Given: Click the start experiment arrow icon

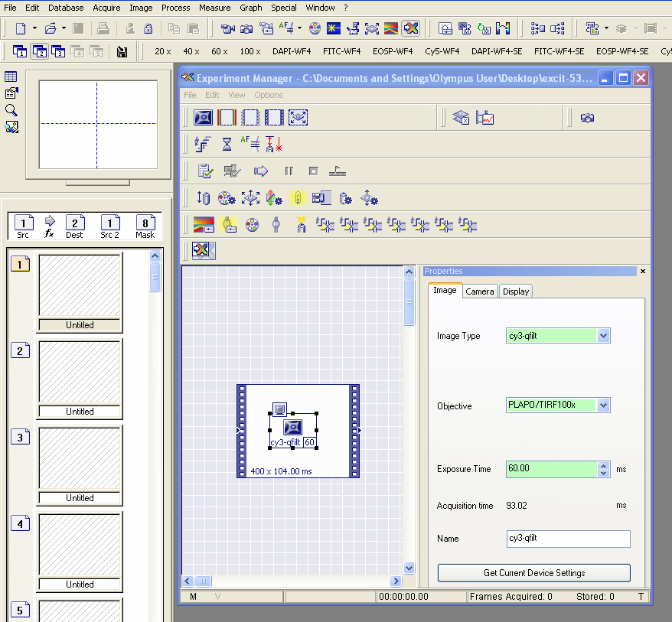Looking at the screenshot, I should coord(260,171).
